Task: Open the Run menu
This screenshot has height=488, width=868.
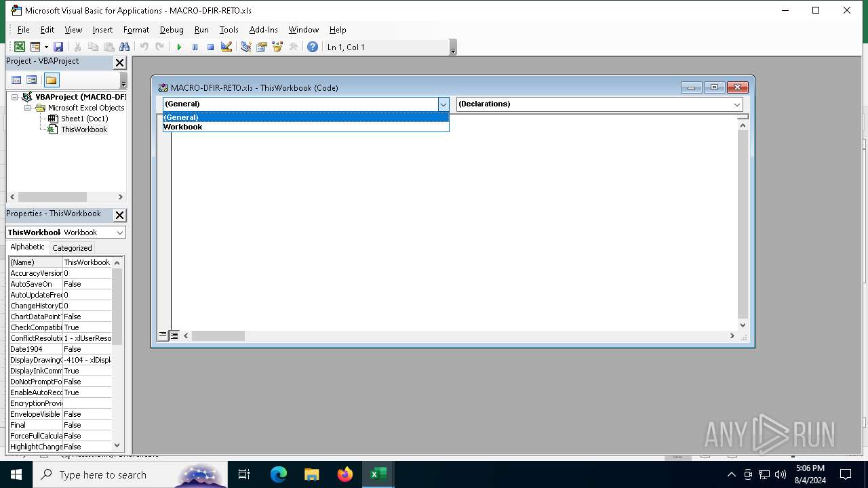Action: [x=201, y=30]
